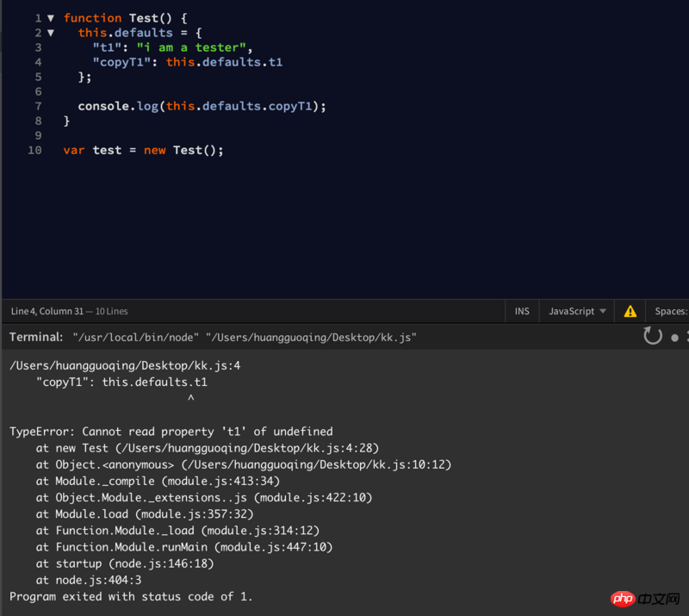The width and height of the screenshot is (689, 616).
Task: Place cursor on the console.log statement
Action: [202, 106]
